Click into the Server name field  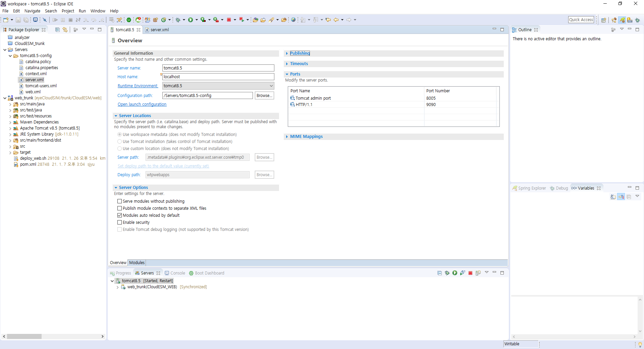[x=218, y=68]
